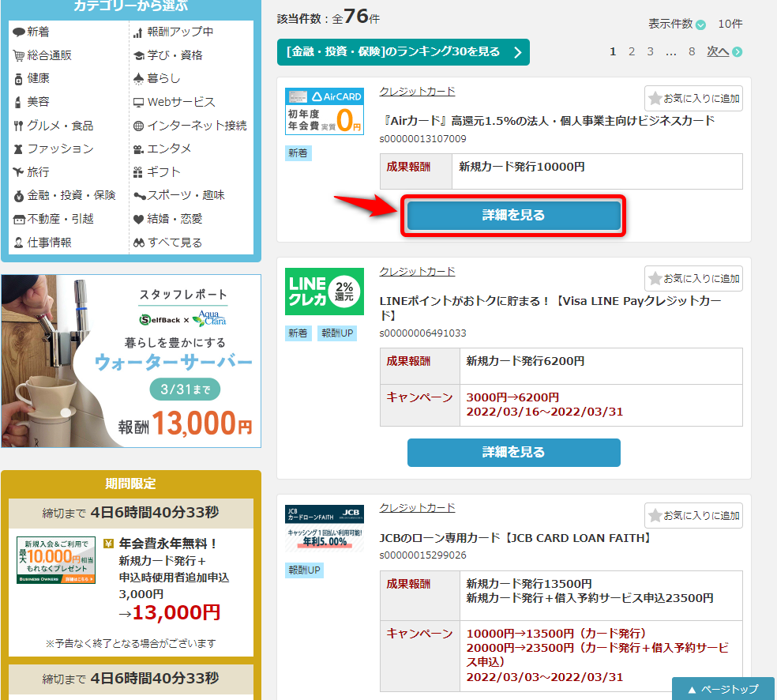Click the next-page arrow icon beside 次へ
This screenshot has height=700, width=777.
[738, 51]
